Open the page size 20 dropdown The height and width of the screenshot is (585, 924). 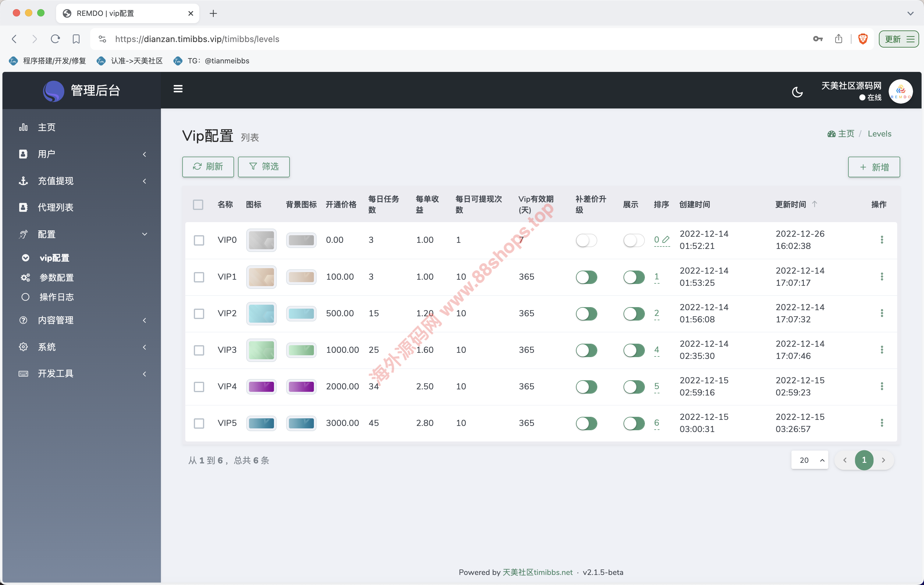810,460
